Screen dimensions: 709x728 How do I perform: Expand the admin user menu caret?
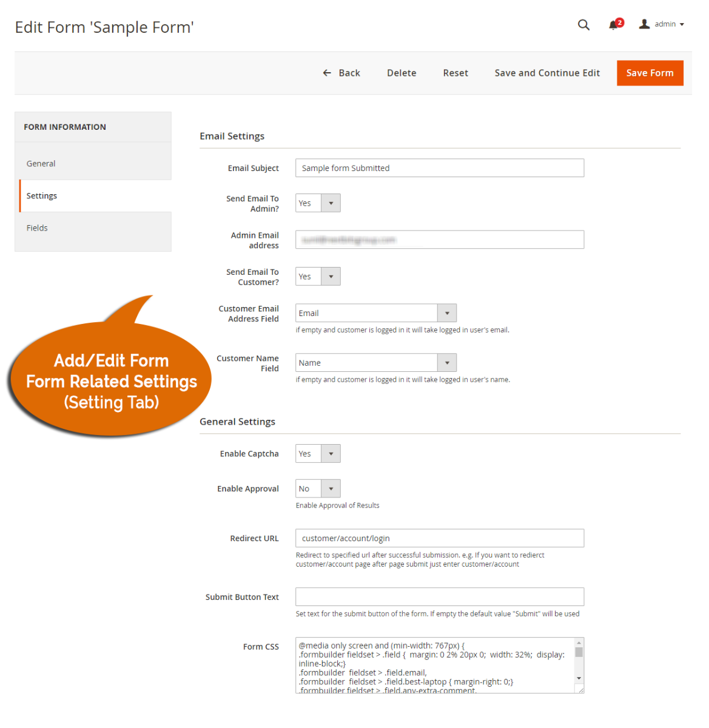(x=682, y=25)
